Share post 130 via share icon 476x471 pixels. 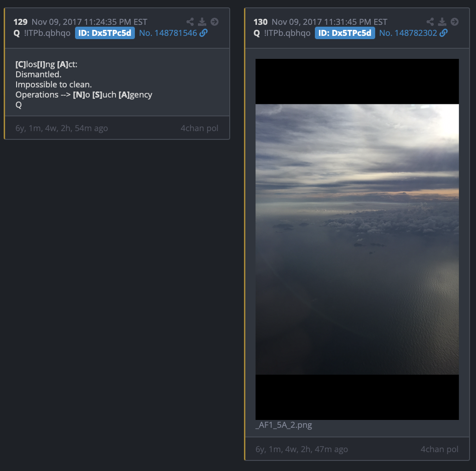tap(430, 22)
